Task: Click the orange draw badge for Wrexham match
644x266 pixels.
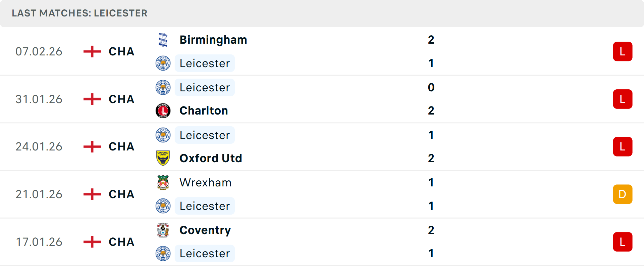Action: coord(623,194)
